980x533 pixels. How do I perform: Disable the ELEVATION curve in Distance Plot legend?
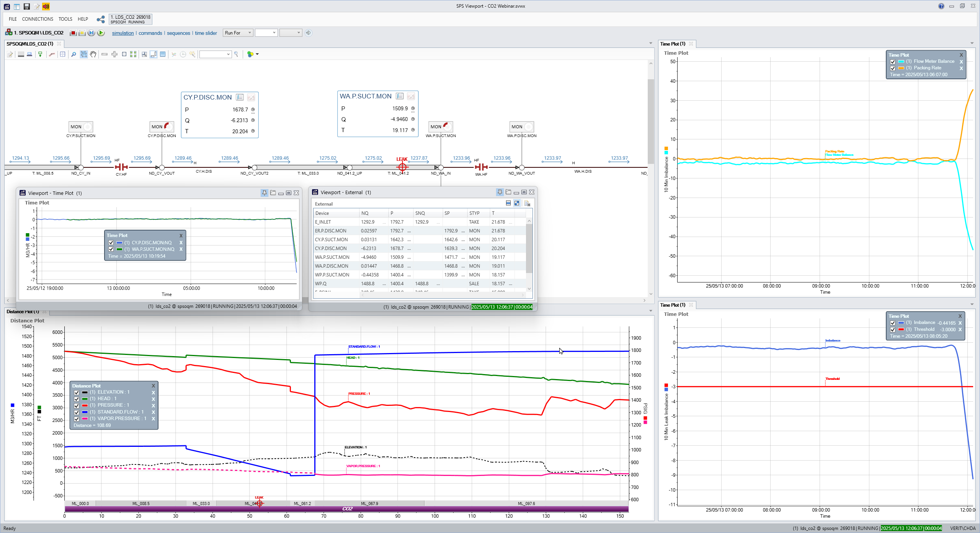[76, 392]
